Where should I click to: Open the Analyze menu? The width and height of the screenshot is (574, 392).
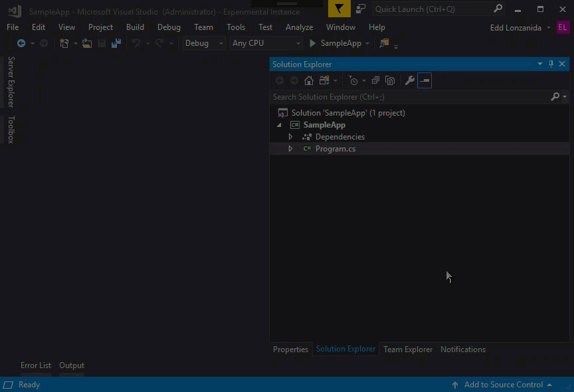299,27
